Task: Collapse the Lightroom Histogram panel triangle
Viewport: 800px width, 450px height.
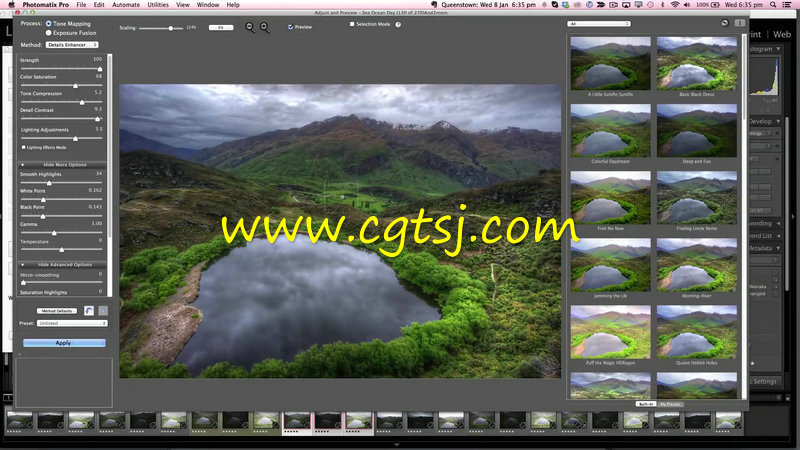Action: point(778,49)
